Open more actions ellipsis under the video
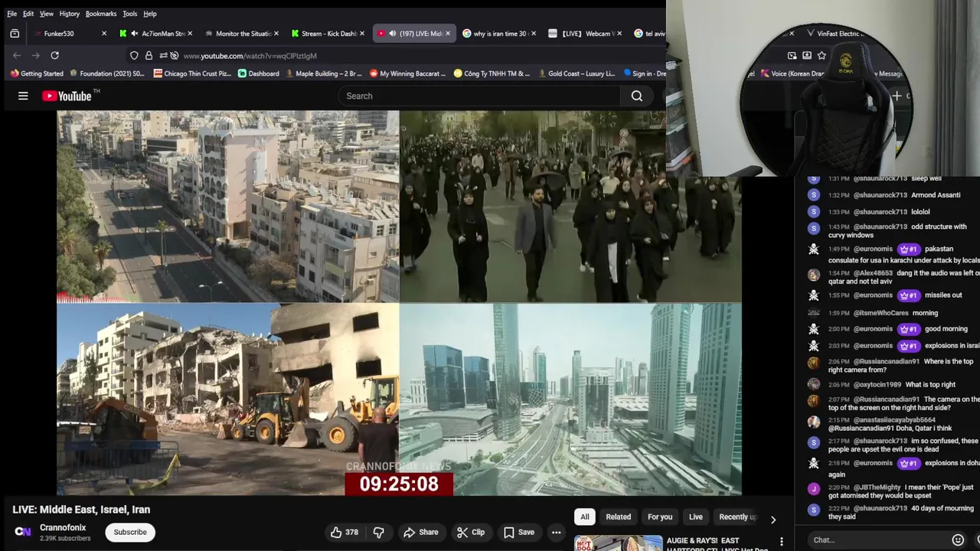The width and height of the screenshot is (980, 551). point(557,532)
